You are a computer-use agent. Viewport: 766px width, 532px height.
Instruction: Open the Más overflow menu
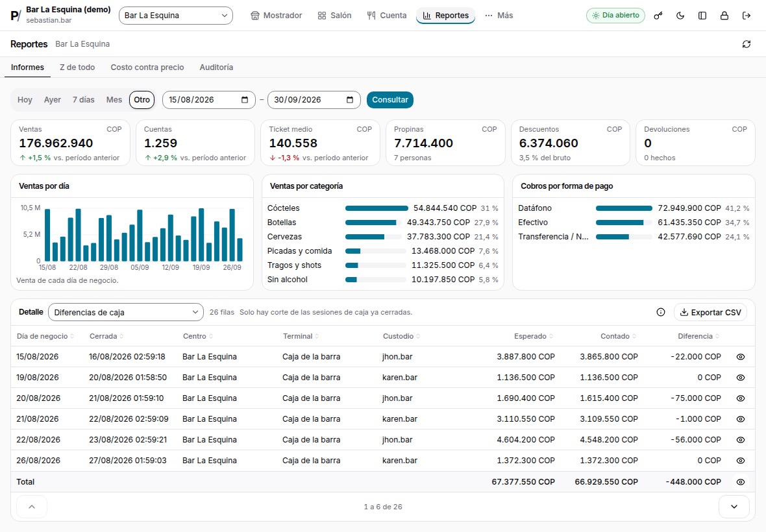tap(499, 16)
